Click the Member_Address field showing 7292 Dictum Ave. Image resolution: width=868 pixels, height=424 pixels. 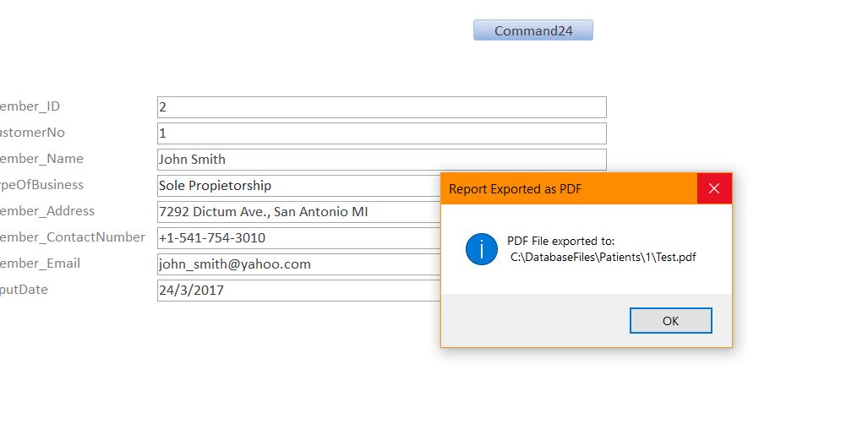(x=298, y=212)
